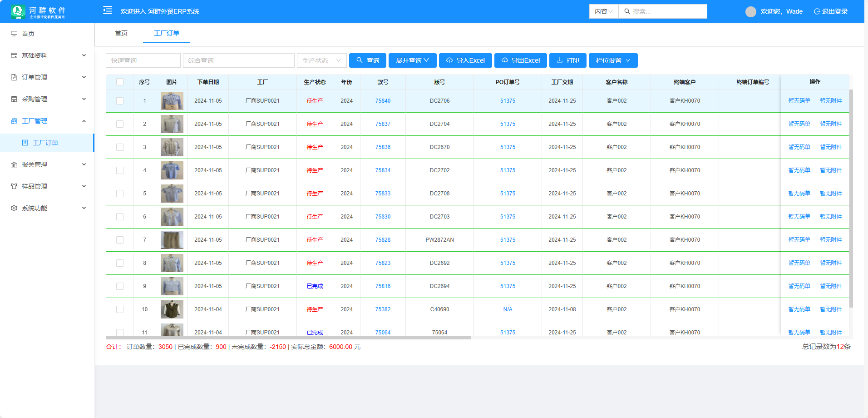The height and width of the screenshot is (418, 868).
Task: Check the checkbox for row 1
Action: click(x=120, y=101)
